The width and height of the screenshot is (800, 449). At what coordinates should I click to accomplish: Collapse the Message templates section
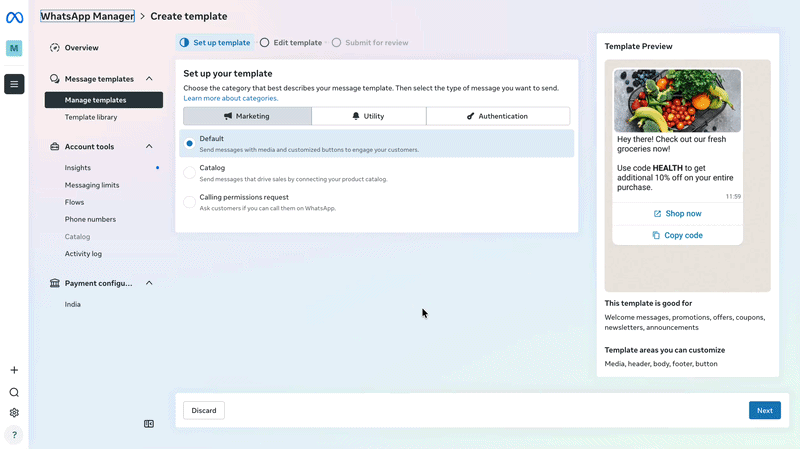coord(149,79)
